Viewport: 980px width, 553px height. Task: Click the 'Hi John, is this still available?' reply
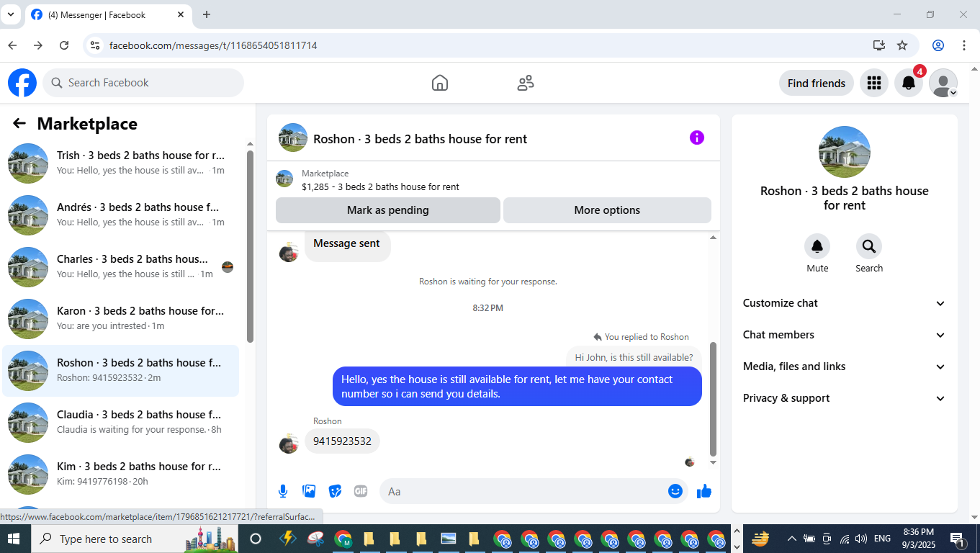pyautogui.click(x=634, y=357)
